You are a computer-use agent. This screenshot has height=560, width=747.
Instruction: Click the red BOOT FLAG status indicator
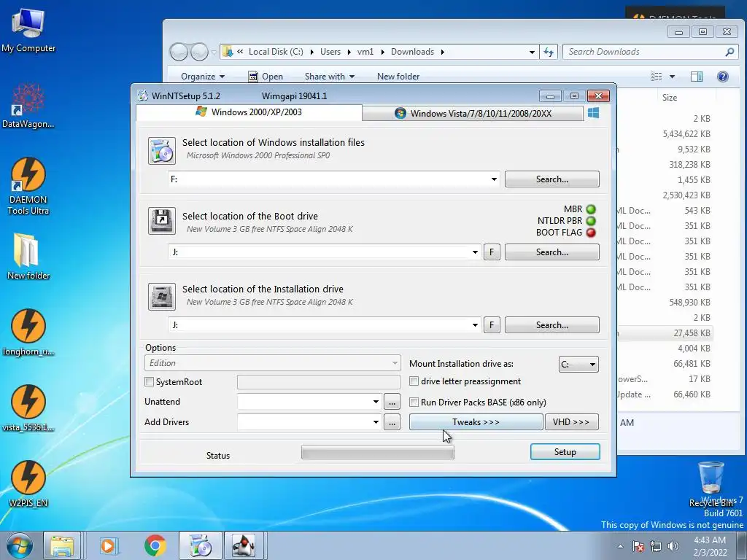(591, 233)
